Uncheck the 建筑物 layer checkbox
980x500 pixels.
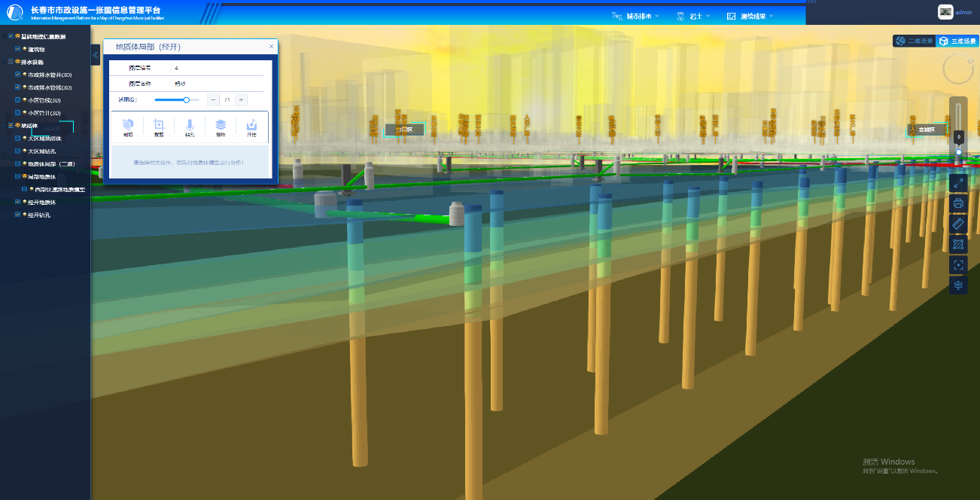18,49
